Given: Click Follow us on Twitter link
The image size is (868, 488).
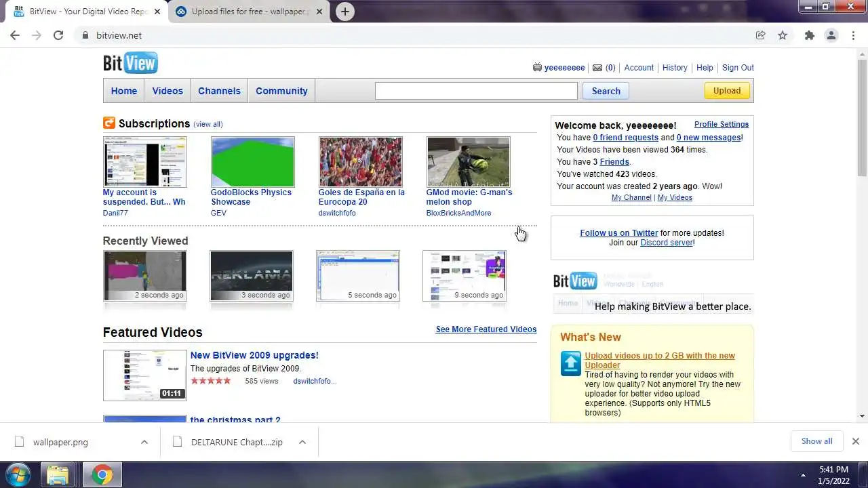Looking at the screenshot, I should 619,233.
